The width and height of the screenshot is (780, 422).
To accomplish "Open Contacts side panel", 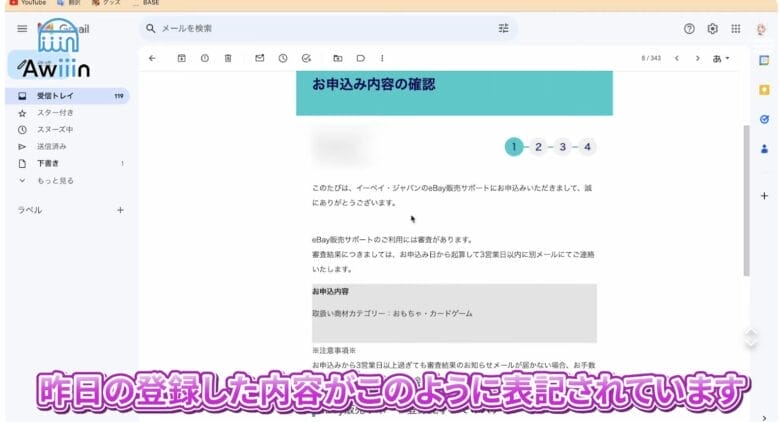I will [x=764, y=148].
